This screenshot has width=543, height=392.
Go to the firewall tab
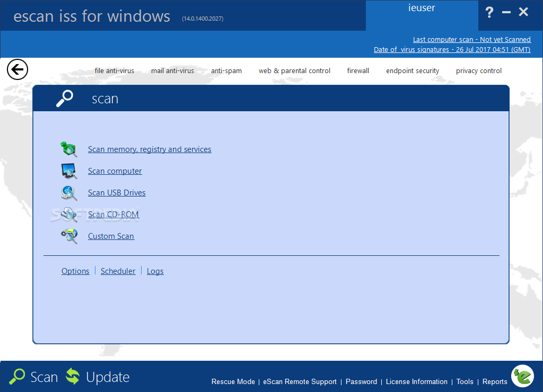(358, 70)
